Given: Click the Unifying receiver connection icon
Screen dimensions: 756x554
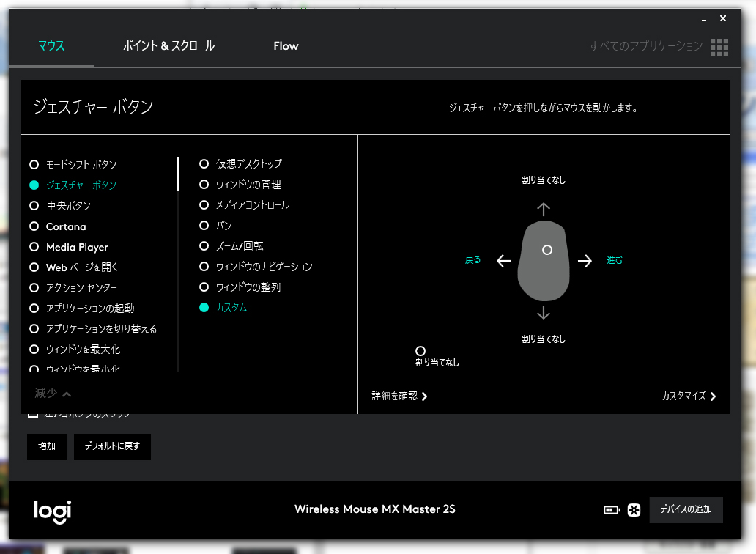Looking at the screenshot, I should coord(634,509).
